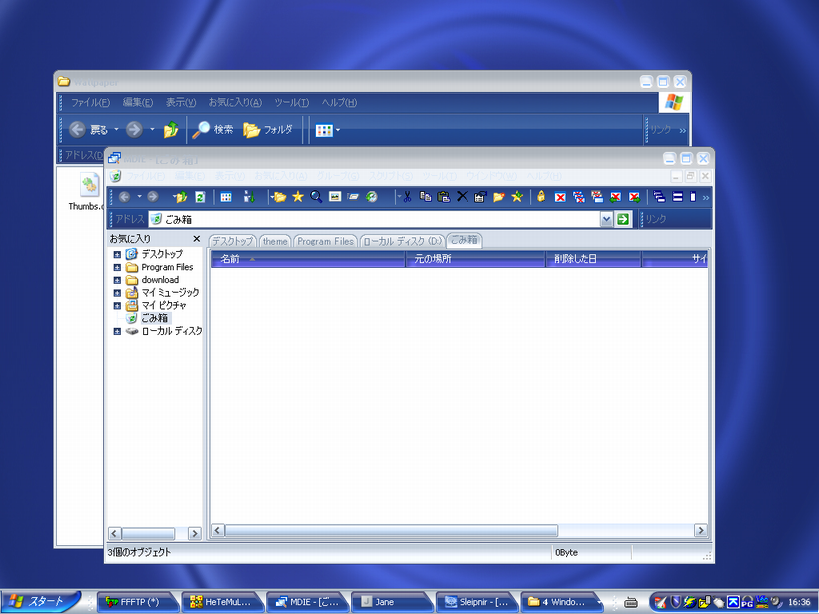Click the tile horizontally icon in MDIE
The image size is (819, 614).
click(x=677, y=197)
